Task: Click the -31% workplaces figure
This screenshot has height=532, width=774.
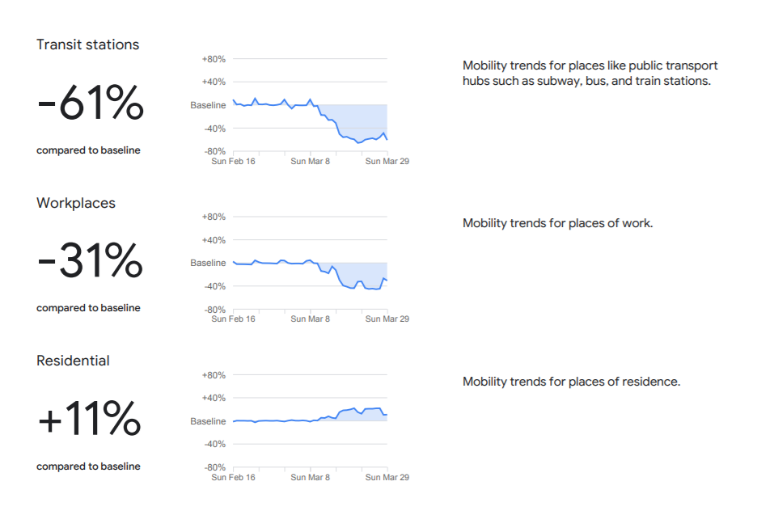Action: click(91, 260)
